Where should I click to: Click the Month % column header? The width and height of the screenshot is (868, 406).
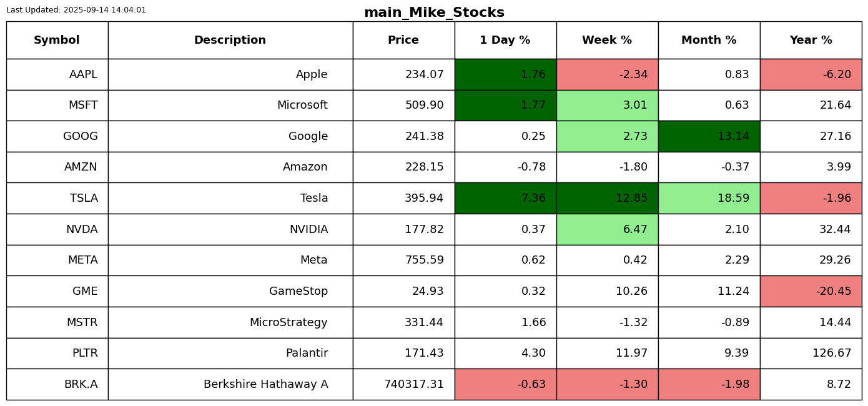[x=709, y=41]
